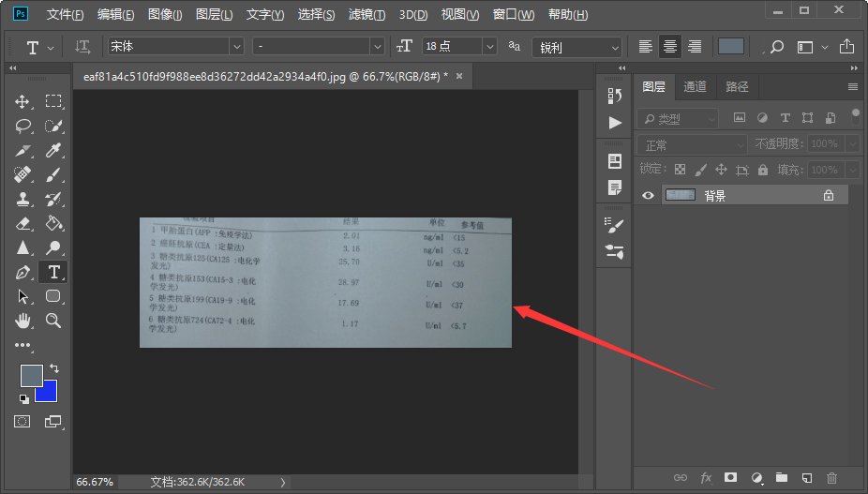This screenshot has width=868, height=494.
Task: Open the 文件(F) menu
Action: pyautogui.click(x=65, y=14)
